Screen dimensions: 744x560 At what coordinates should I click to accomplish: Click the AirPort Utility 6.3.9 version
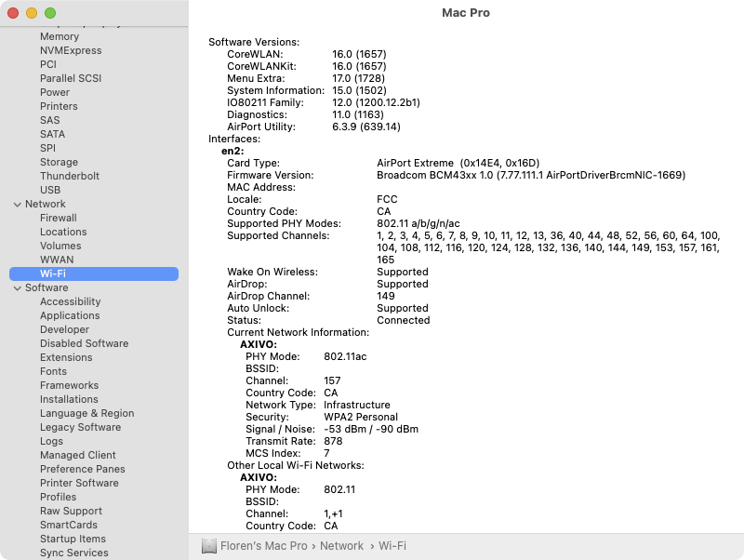[x=366, y=127]
